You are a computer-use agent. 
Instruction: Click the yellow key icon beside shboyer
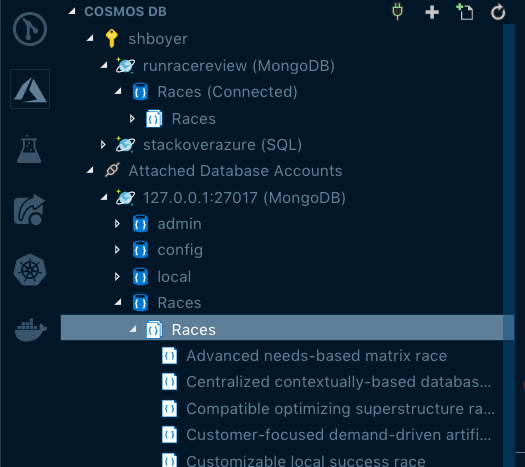coord(111,38)
